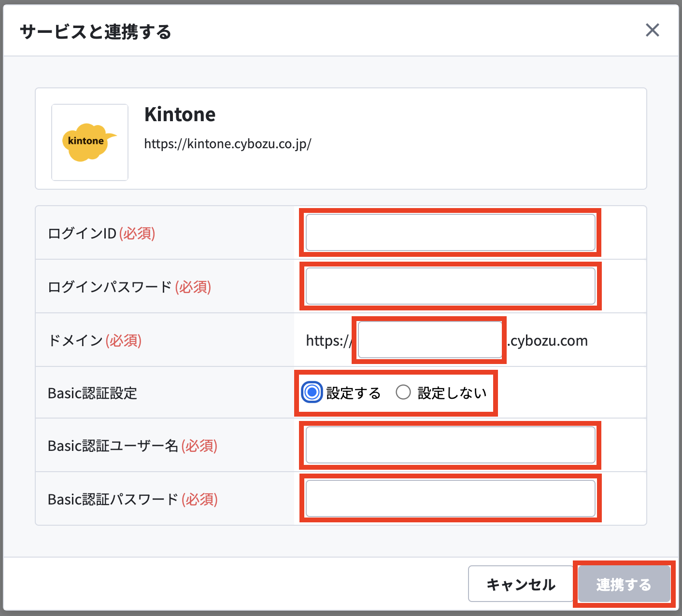The image size is (682, 616).
Task: Click the ログインID (必須) label
Action: click(x=101, y=233)
